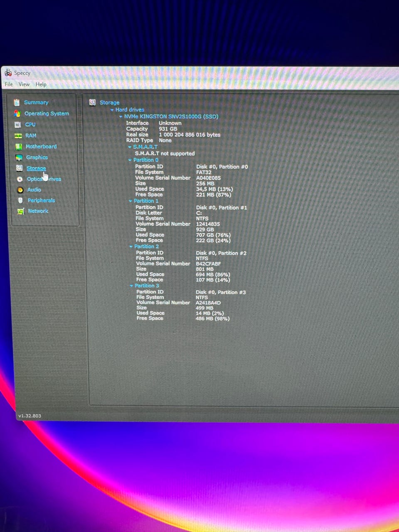Collapse the Partition 2 node
Viewport: 399px width, 532px height.
131,247
